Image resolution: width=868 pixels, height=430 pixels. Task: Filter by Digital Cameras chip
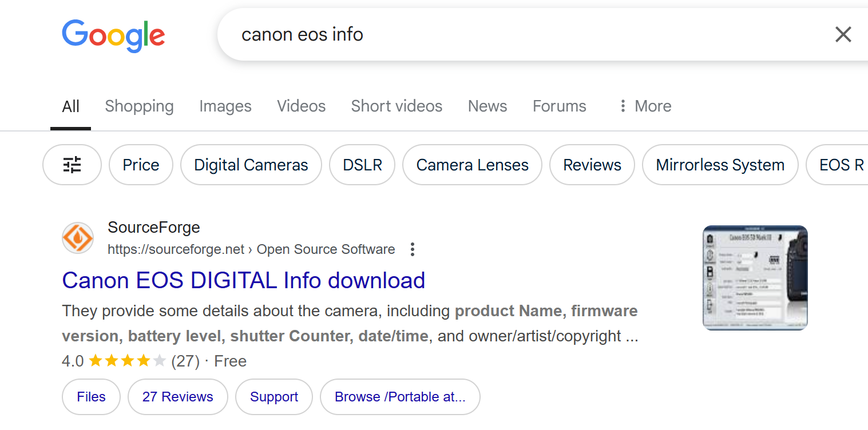click(x=251, y=165)
